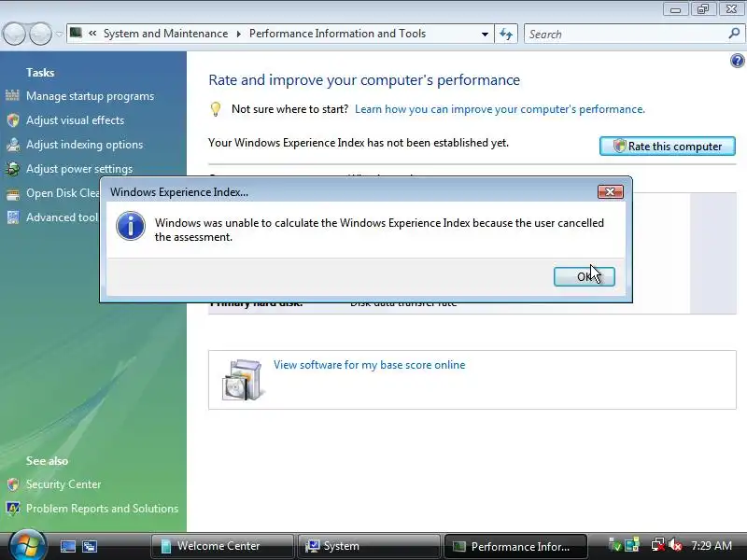This screenshot has width=747, height=560.
Task: Click the Manage startup programs icon
Action: click(x=13, y=96)
